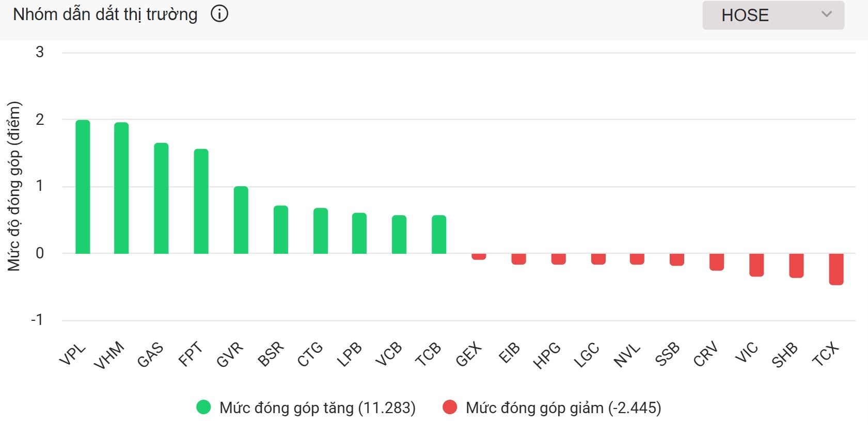Click the BSR contribution bar

point(280,230)
